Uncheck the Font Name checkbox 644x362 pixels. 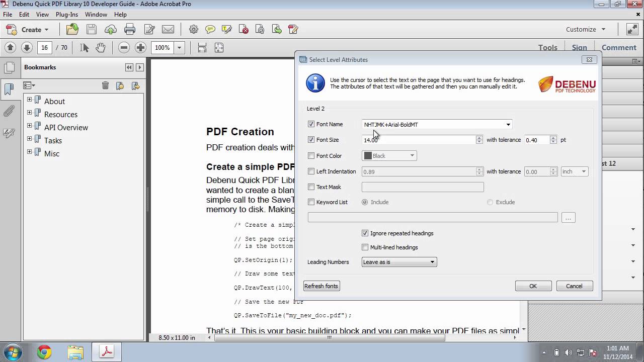(311, 124)
